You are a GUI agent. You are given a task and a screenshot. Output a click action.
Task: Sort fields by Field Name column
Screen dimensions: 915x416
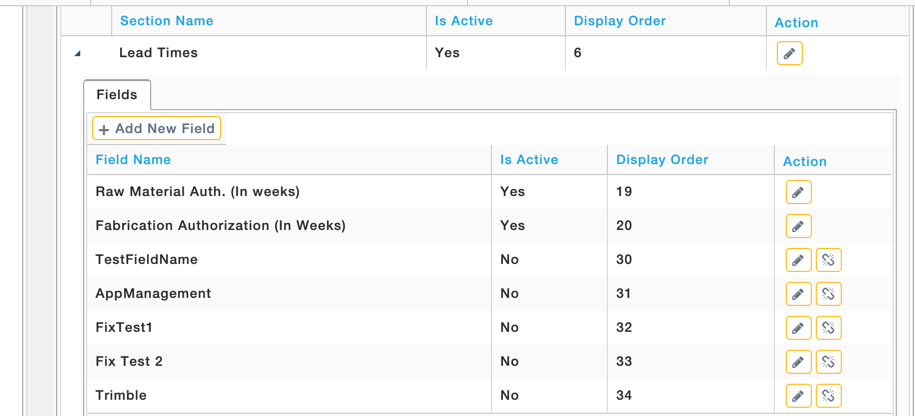(133, 159)
